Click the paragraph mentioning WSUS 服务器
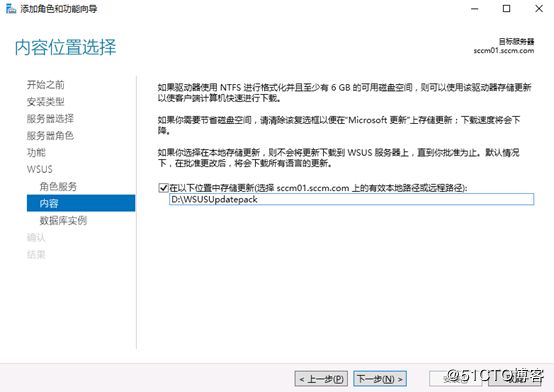The image size is (554, 392). (338, 158)
